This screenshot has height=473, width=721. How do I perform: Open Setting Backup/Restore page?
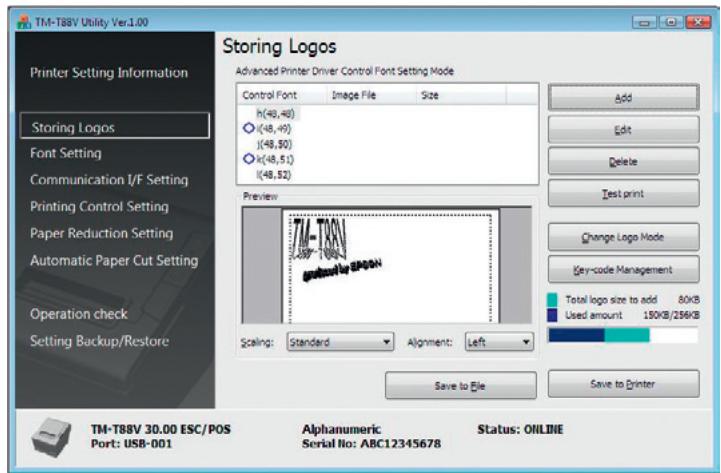click(99, 341)
